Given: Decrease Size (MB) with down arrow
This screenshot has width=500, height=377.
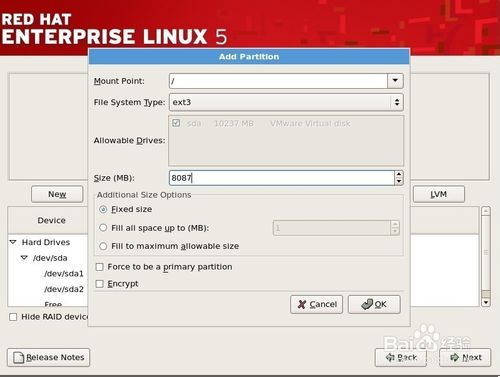Looking at the screenshot, I should [x=399, y=181].
